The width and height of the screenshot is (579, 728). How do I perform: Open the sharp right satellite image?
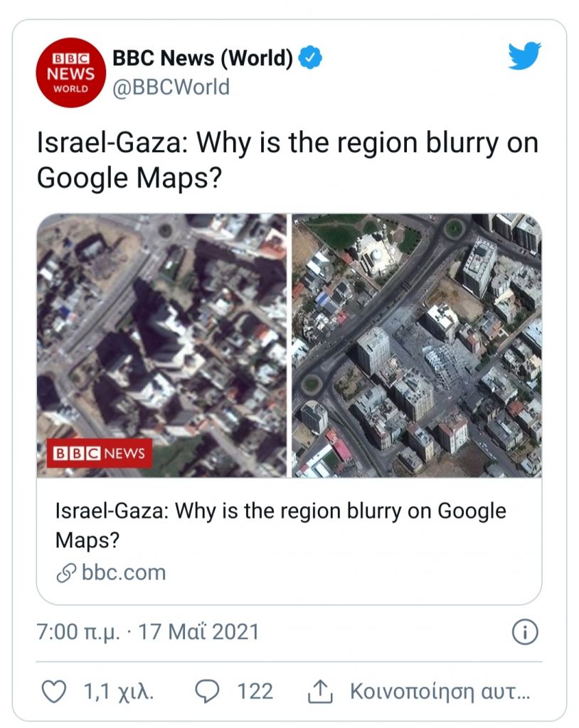(417, 346)
